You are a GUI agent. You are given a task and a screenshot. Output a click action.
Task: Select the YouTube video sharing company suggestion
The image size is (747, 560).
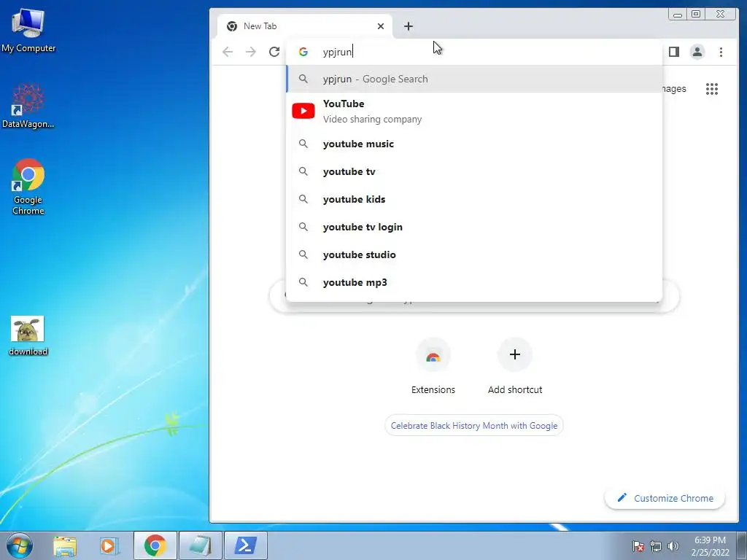pyautogui.click(x=474, y=111)
